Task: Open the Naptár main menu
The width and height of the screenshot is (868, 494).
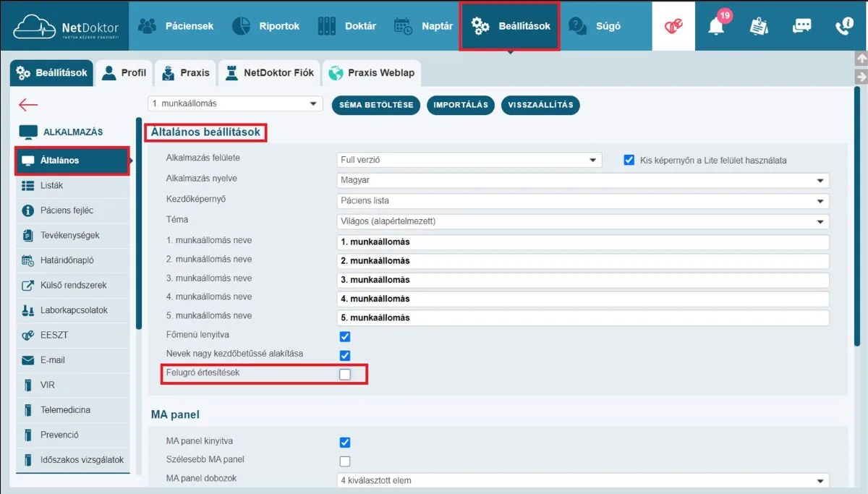Action: click(423, 26)
